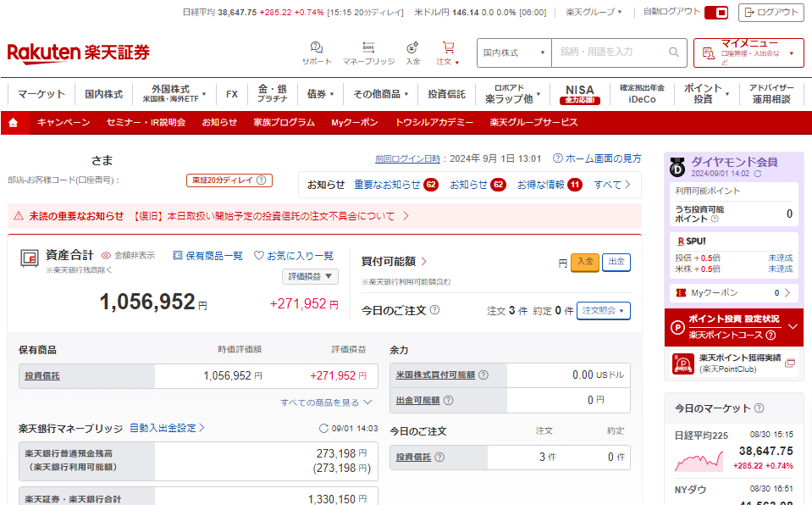Open the Money Bridge bank icon

pos(368,47)
